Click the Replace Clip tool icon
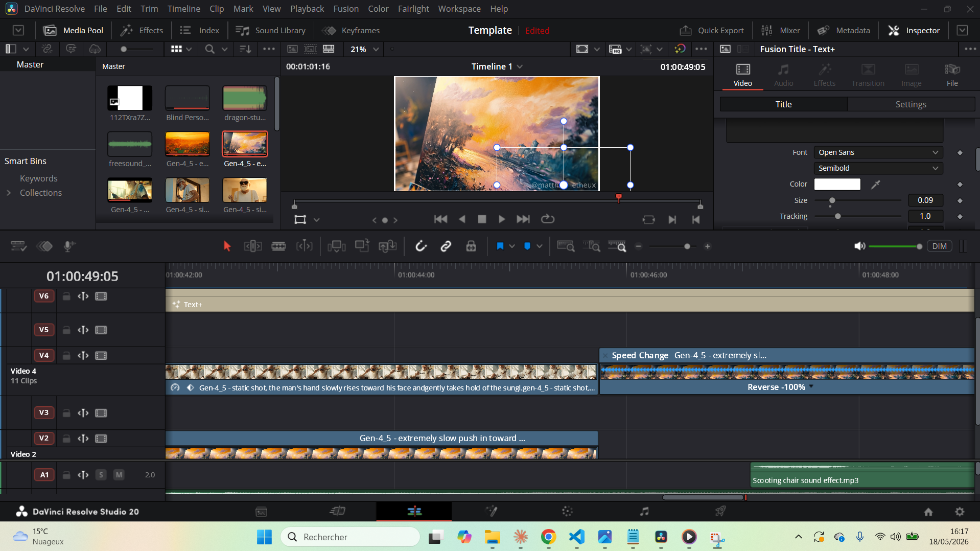This screenshot has width=980, height=551. pyautogui.click(x=388, y=246)
